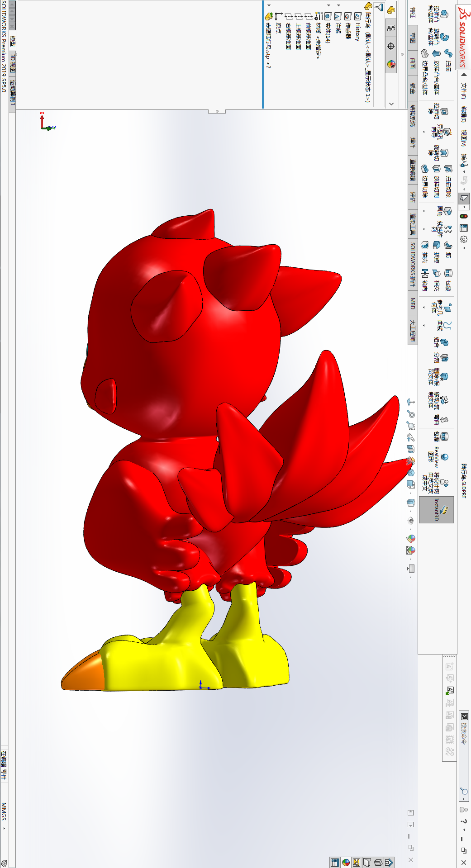Toggle Instant3D mode
Screen dimensions: 471x868
[437, 510]
